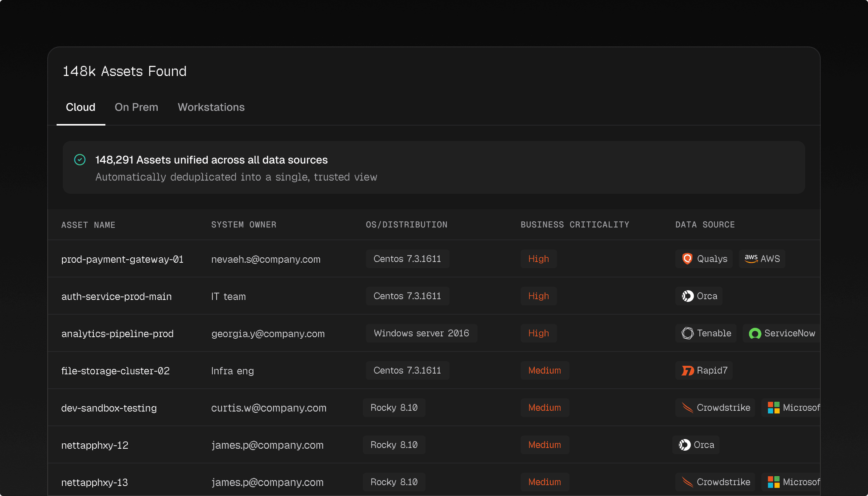Viewport: 868px width, 496px height.
Task: Open the Workstations tab
Action: click(211, 107)
